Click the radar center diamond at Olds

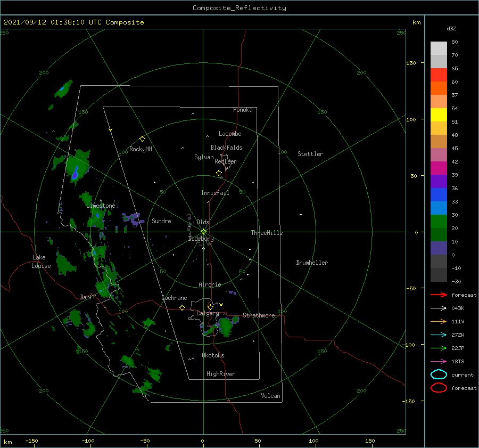pos(203,232)
